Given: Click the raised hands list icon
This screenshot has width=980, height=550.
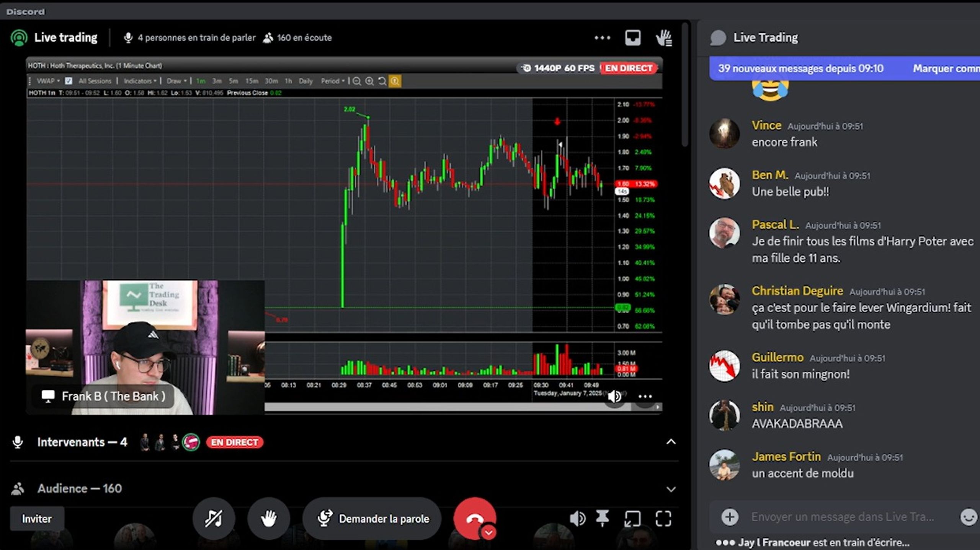Looking at the screenshot, I should [663, 38].
